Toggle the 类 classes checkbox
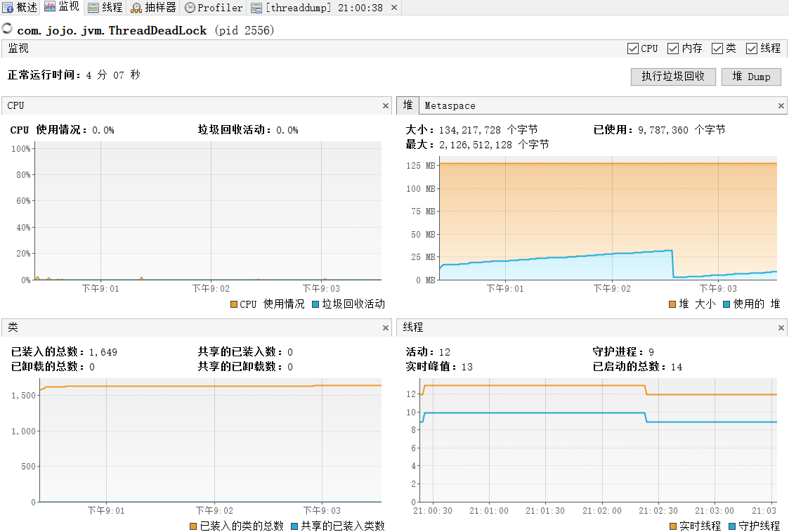This screenshot has width=789, height=532. click(x=717, y=48)
